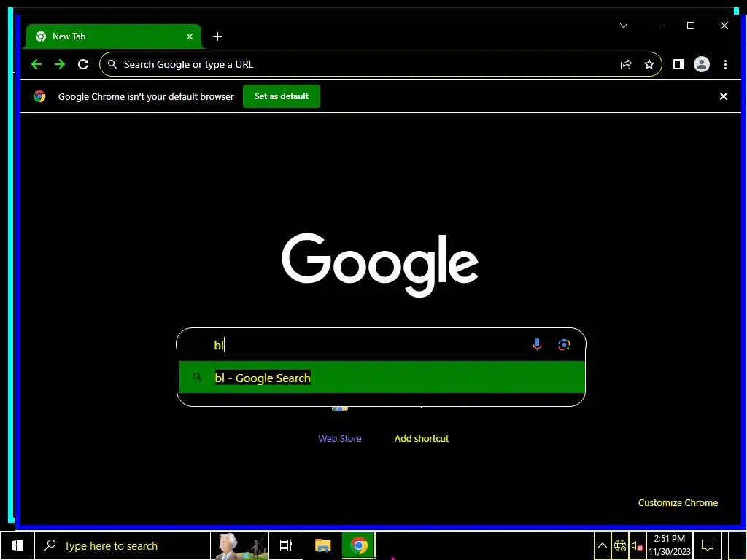The height and width of the screenshot is (560, 747).
Task: Start voice search with microphone icon
Action: [537, 345]
